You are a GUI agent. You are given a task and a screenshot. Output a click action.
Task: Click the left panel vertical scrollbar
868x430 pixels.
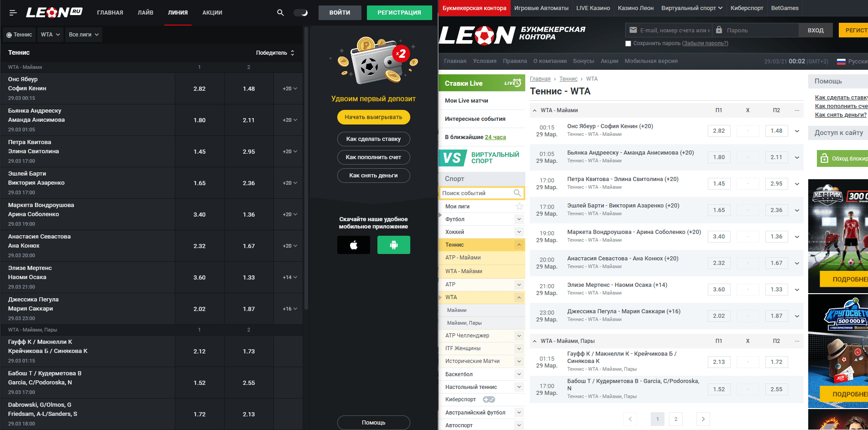(306, 168)
